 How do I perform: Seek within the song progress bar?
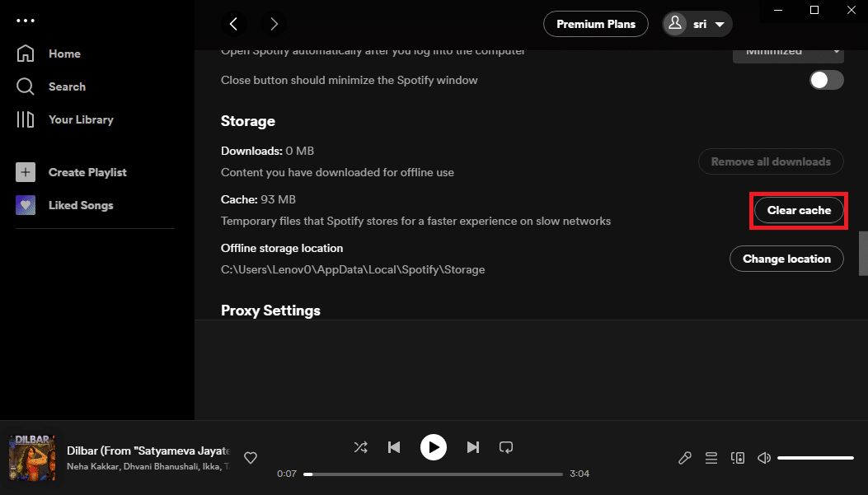point(433,474)
